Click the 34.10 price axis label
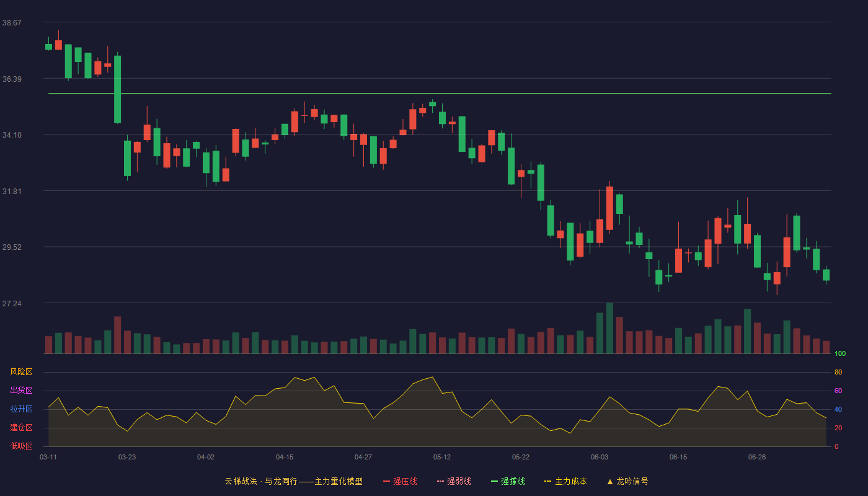 click(12, 135)
